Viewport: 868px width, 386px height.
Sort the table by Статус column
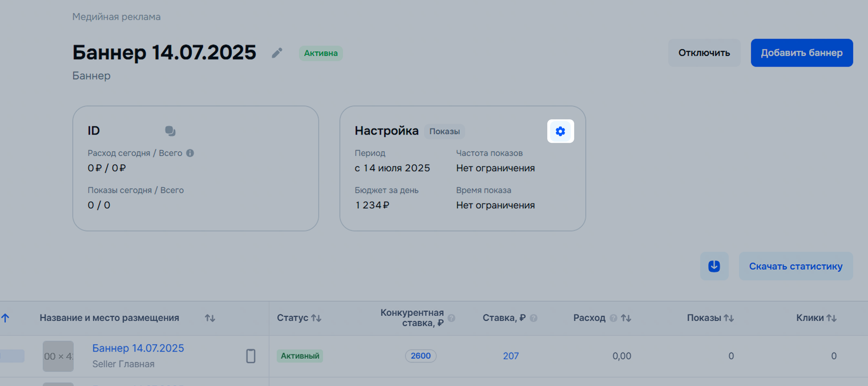pos(316,318)
